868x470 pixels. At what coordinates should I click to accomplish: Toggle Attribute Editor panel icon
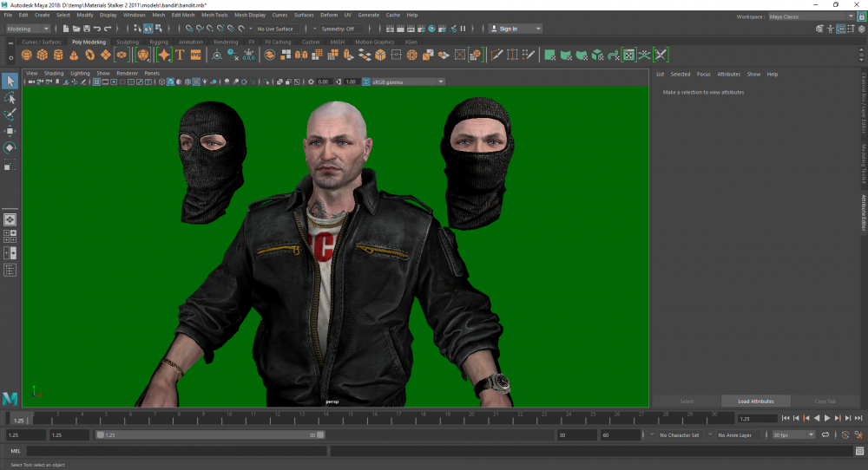click(841, 29)
